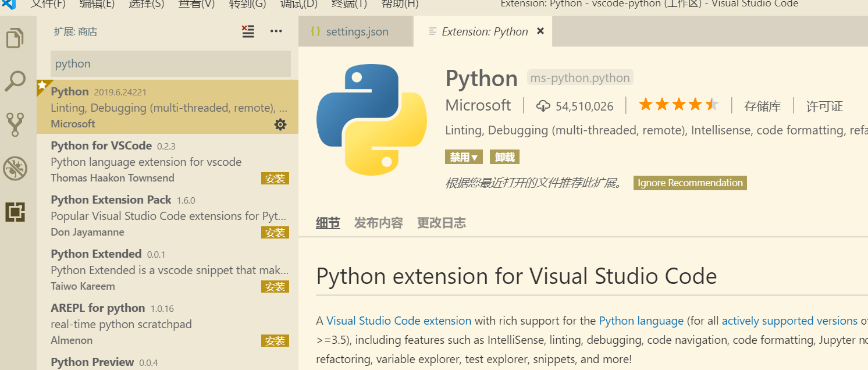The image size is (868, 370).
Task: Open the Extensions panel More Actions menu
Action: [x=276, y=31]
